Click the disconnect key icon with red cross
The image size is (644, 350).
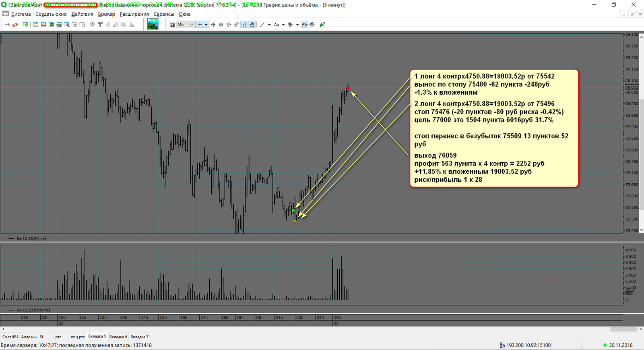coord(15,25)
